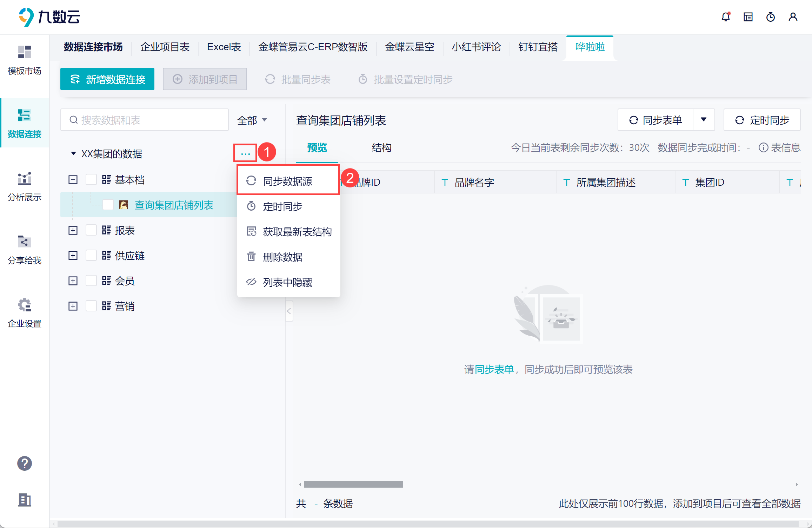Check the 查询集团店铺列表 table checkbox
Image resolution: width=812 pixels, height=528 pixels.
click(108, 205)
